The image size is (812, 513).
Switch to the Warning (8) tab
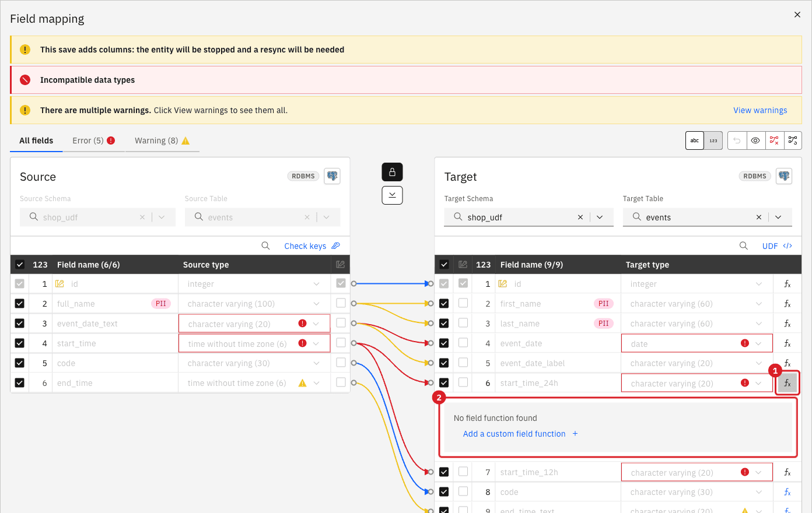pyautogui.click(x=162, y=140)
